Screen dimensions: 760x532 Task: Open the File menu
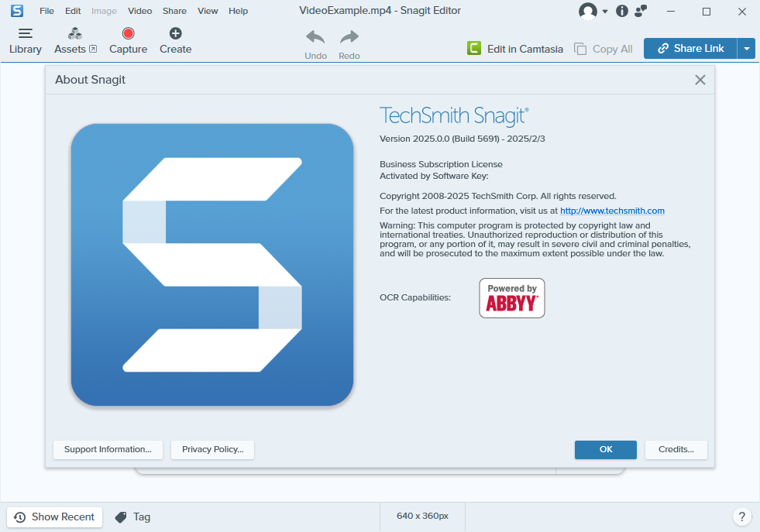[46, 11]
